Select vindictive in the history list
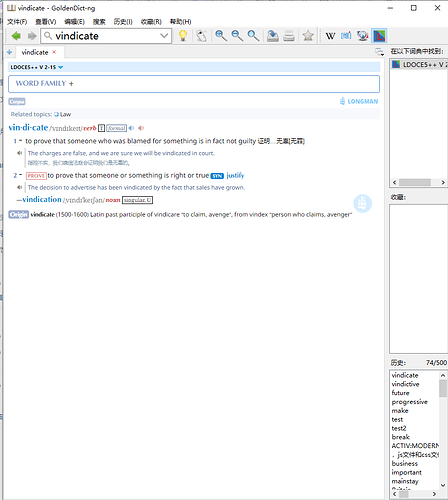Screen dimensions: 448x500 [x=405, y=384]
